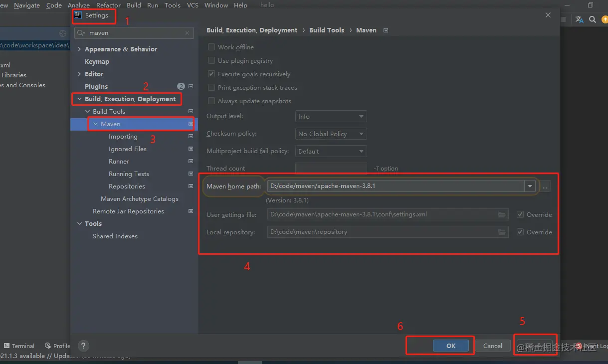Enable Work offline checkbox
608x364 pixels.
[211, 47]
